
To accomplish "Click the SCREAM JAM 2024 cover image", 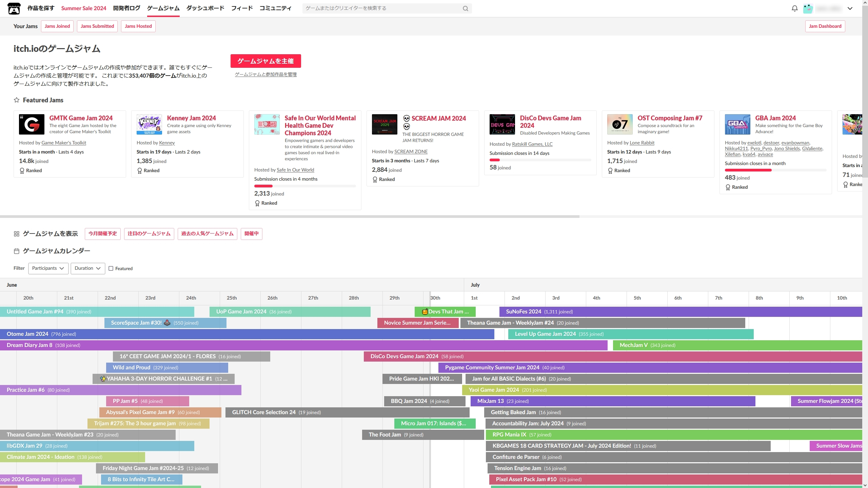I will [384, 124].
